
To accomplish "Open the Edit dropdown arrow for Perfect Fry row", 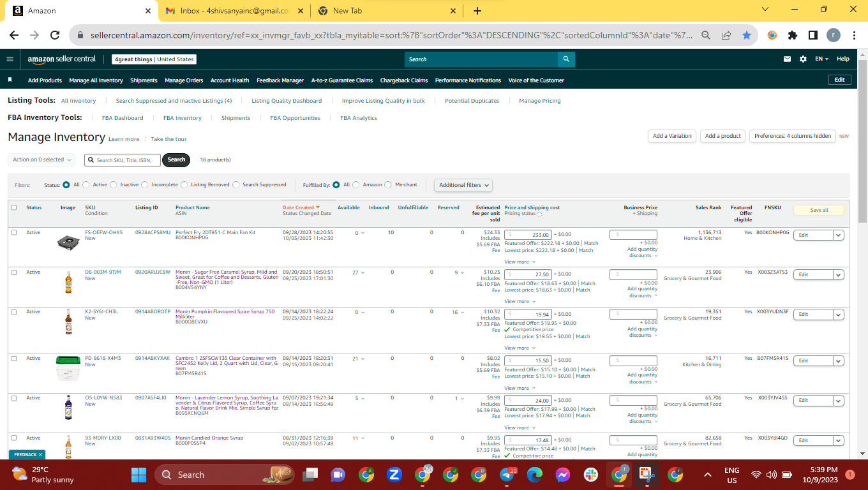I will point(839,235).
